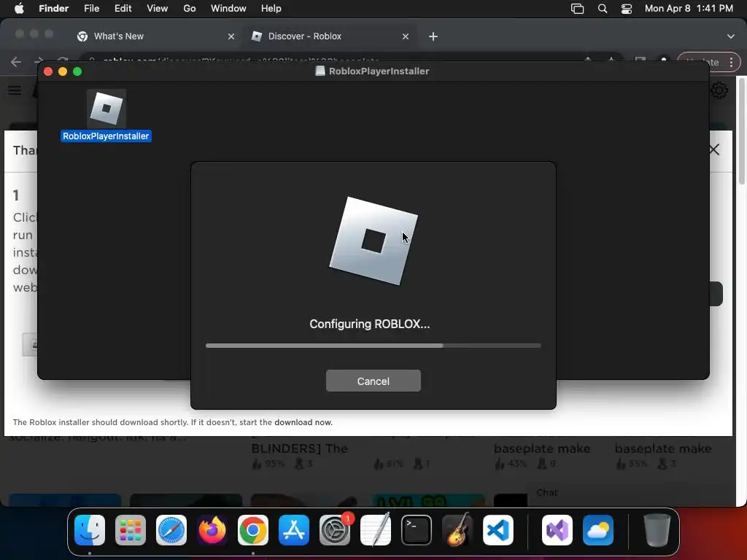The height and width of the screenshot is (560, 747).
Task: Open a new Chrome tab
Action: tap(433, 36)
